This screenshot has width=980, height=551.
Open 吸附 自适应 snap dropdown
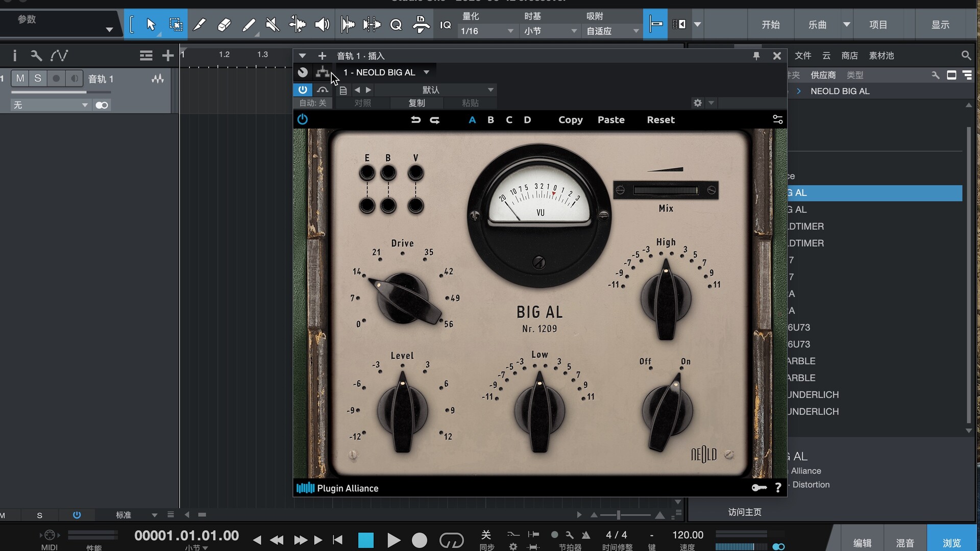coord(613,31)
